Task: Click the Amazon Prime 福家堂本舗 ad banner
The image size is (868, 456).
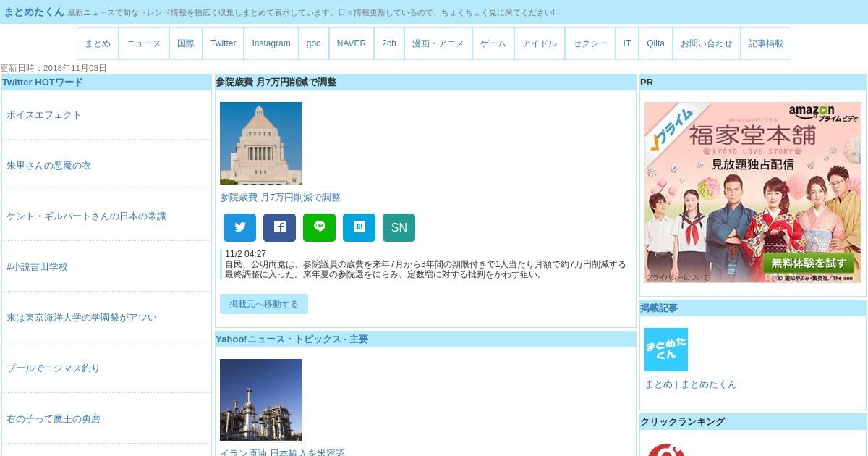Action: point(753,193)
